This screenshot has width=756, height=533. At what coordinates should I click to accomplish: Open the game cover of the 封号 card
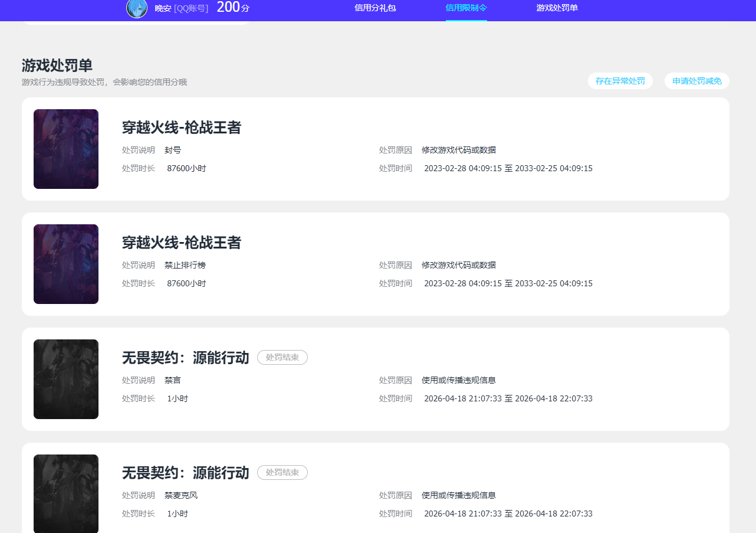[x=66, y=149]
